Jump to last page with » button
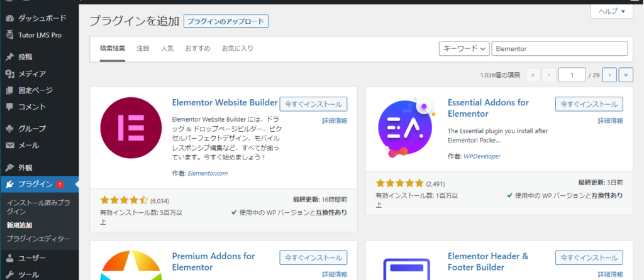The height and width of the screenshot is (280, 644). [626, 75]
